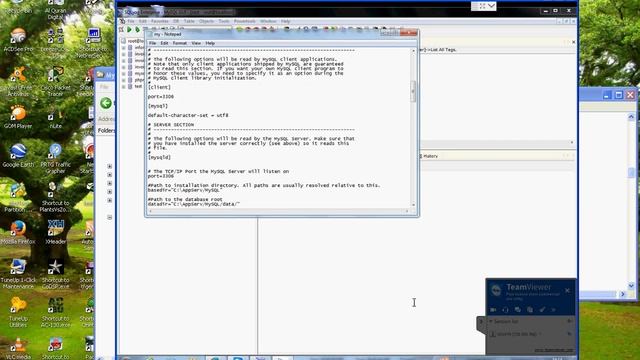Click the green Back arrow in the Explorer window
The width and height of the screenshot is (640, 360).
pyautogui.click(x=106, y=103)
